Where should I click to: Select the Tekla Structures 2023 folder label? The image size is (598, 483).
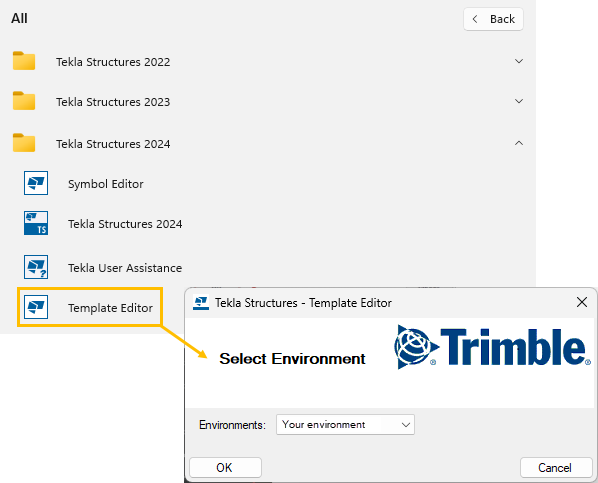point(113,102)
